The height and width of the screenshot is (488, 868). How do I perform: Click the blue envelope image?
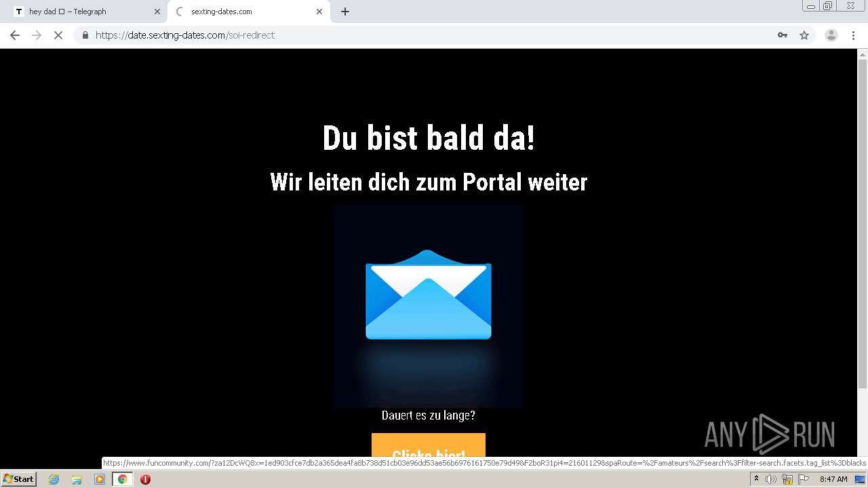[x=429, y=295]
